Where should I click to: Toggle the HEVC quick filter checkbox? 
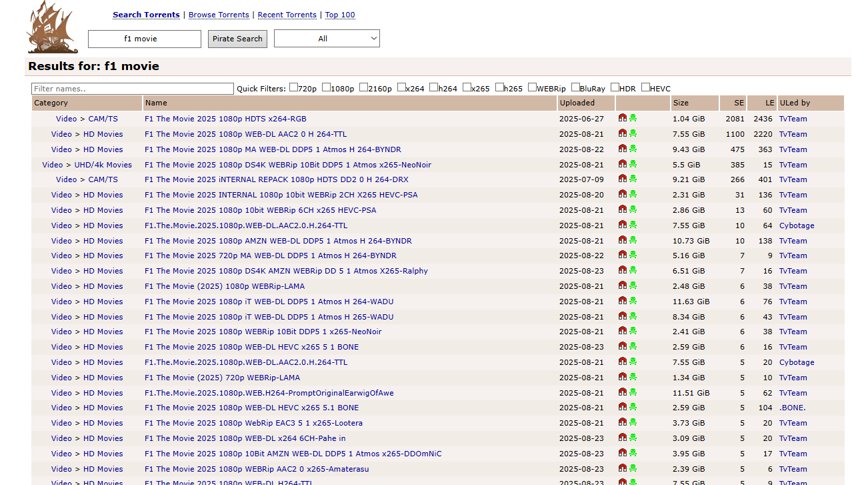(645, 87)
